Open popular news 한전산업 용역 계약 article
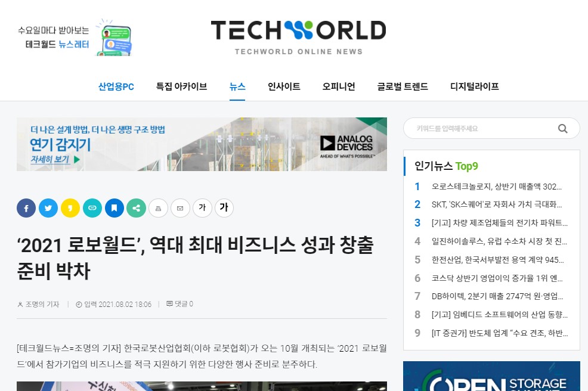588x391 pixels. click(497, 260)
